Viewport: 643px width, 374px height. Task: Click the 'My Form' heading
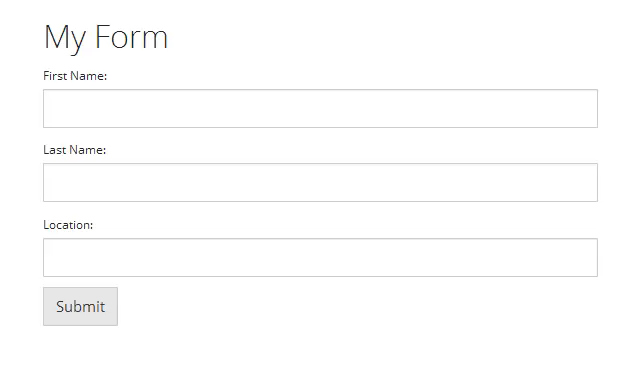click(x=106, y=38)
